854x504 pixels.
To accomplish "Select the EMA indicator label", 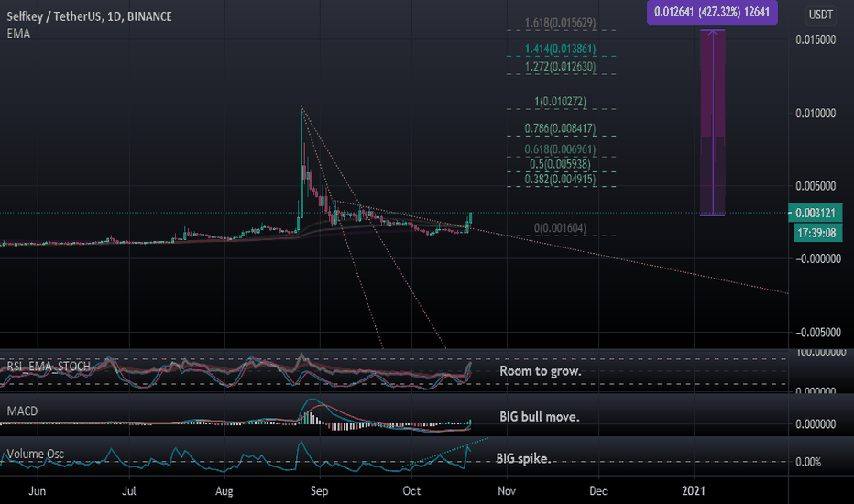I will pyautogui.click(x=18, y=33).
